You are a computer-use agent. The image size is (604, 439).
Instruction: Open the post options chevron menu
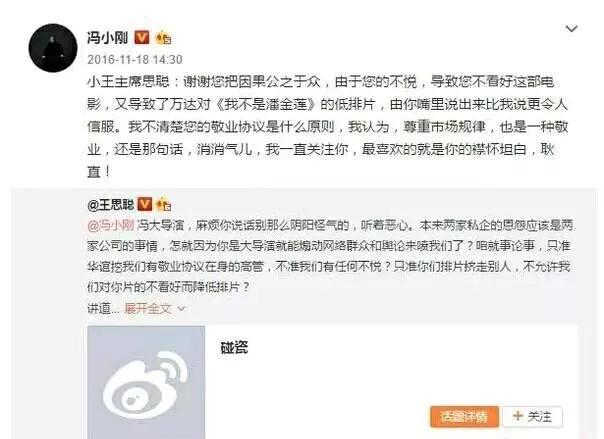tap(571, 29)
